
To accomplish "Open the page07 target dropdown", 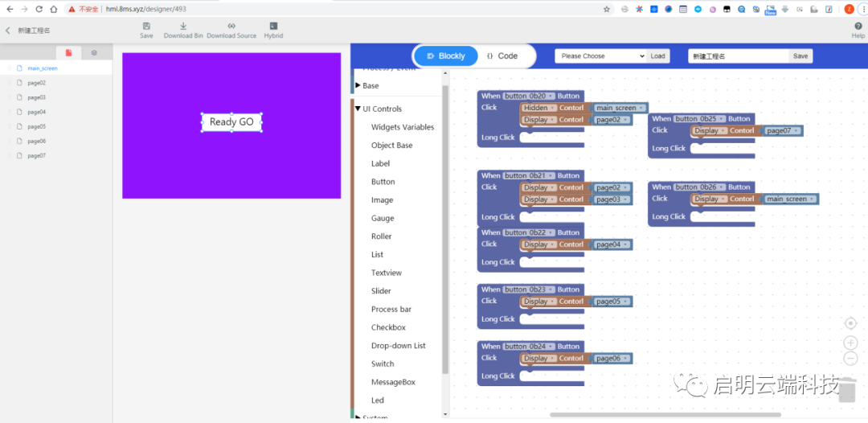I will pos(783,131).
